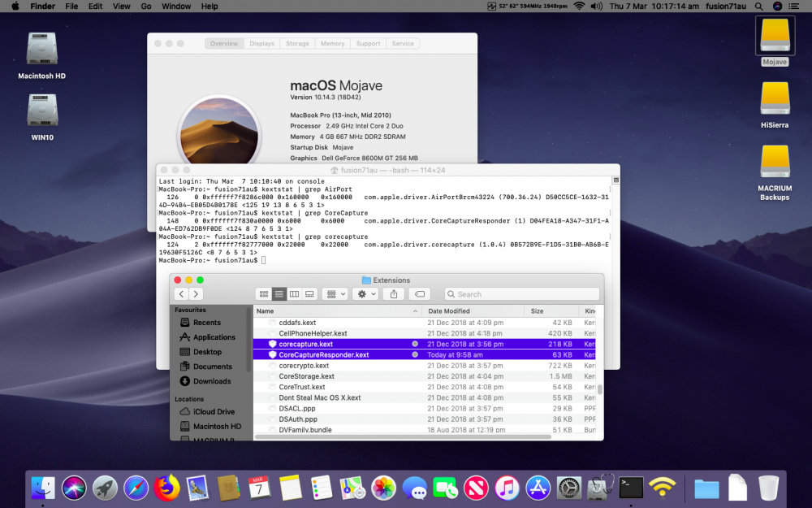Select CoreCaptureResponder.kext file row

(424, 354)
